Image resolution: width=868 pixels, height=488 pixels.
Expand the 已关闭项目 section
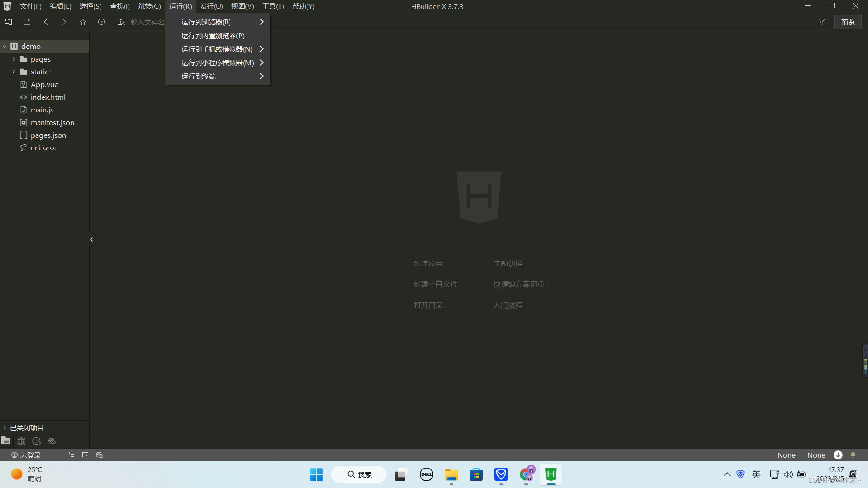[x=5, y=428]
